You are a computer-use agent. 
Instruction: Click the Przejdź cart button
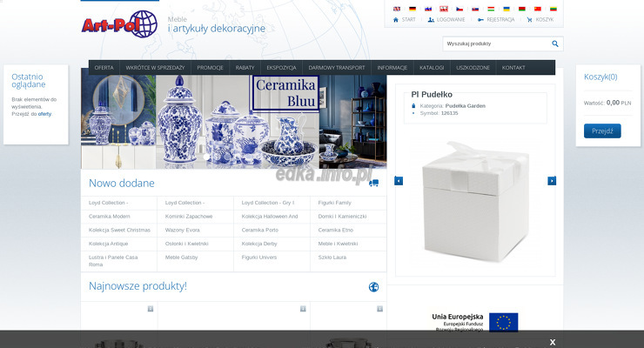click(602, 130)
